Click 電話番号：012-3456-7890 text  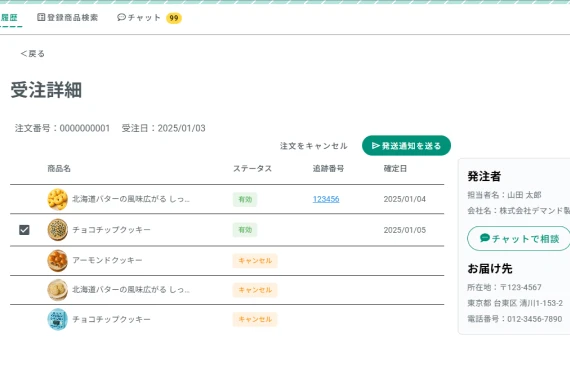tap(515, 319)
